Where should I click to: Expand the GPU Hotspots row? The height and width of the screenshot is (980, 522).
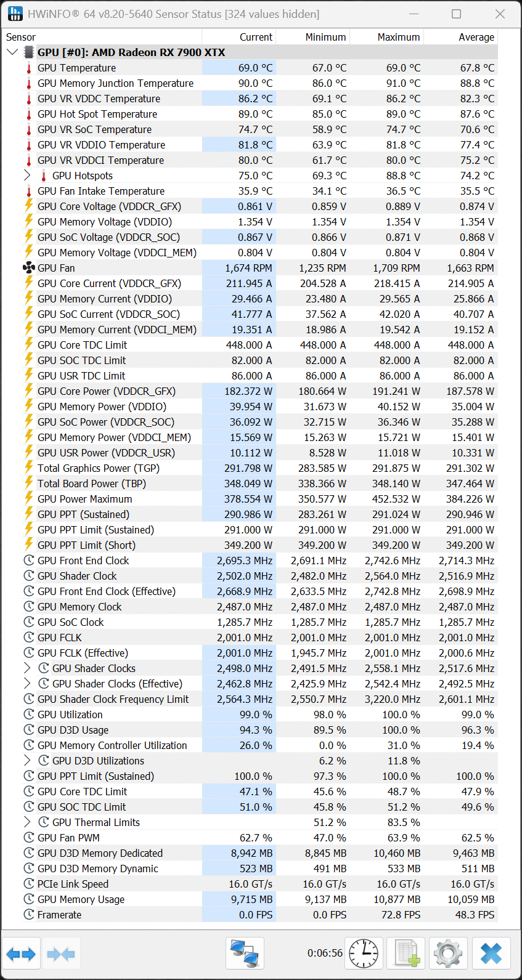[27, 176]
